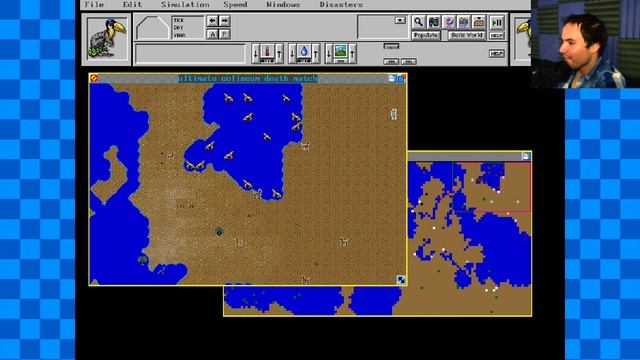Screen dimensions: 640x360
Task: Click the empty status message field
Action: (191, 54)
